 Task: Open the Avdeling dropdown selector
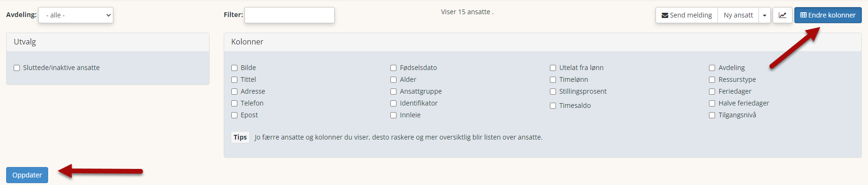(76, 15)
